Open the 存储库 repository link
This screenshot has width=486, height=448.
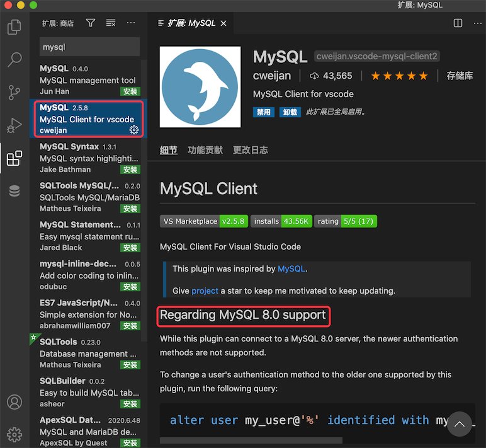coord(460,76)
